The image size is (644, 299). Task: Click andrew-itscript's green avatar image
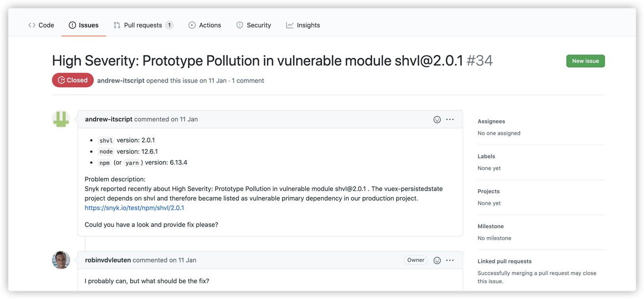[61, 119]
